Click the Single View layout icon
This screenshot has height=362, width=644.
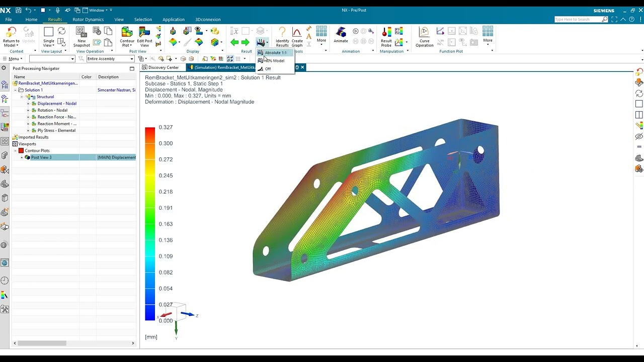point(49,32)
